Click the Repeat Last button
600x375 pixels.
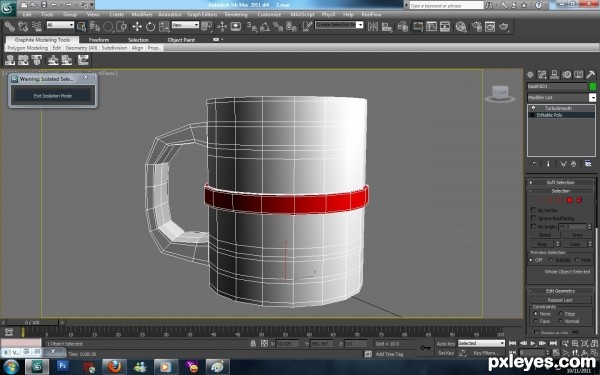coord(560,300)
